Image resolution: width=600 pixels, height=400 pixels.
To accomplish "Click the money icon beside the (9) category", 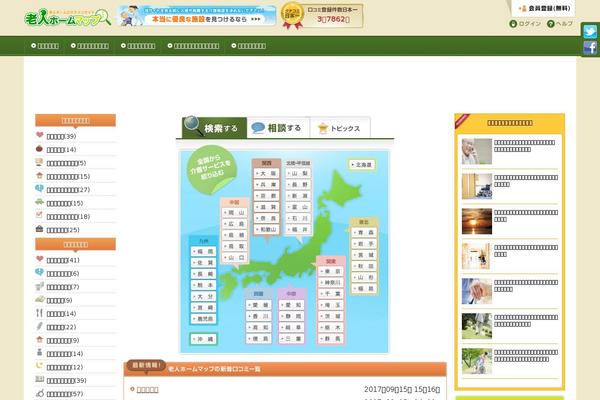I will [x=39, y=299].
